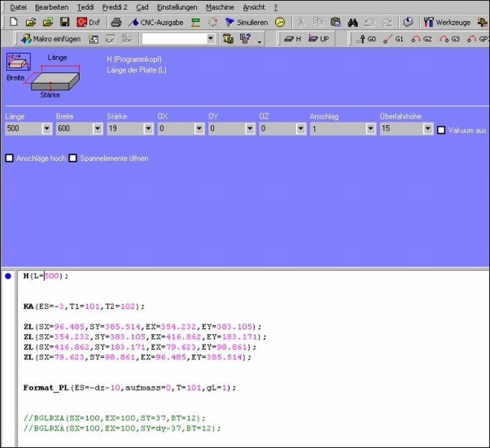
Task: Open the small toolbar overflow arrow
Action: tap(259, 42)
